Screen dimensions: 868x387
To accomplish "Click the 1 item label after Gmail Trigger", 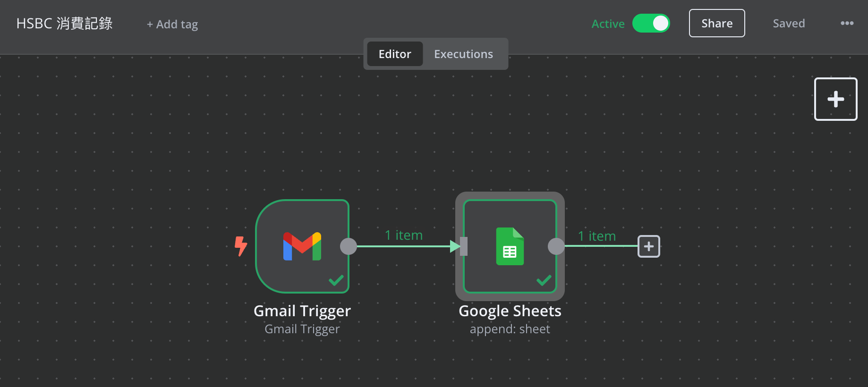I will [404, 235].
